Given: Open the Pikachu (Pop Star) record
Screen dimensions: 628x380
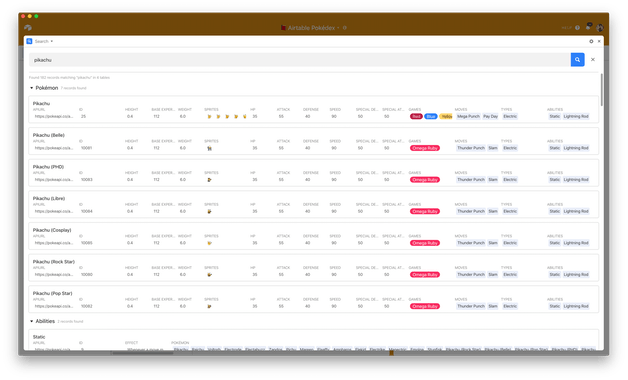Looking at the screenshot, I should click(x=314, y=299).
